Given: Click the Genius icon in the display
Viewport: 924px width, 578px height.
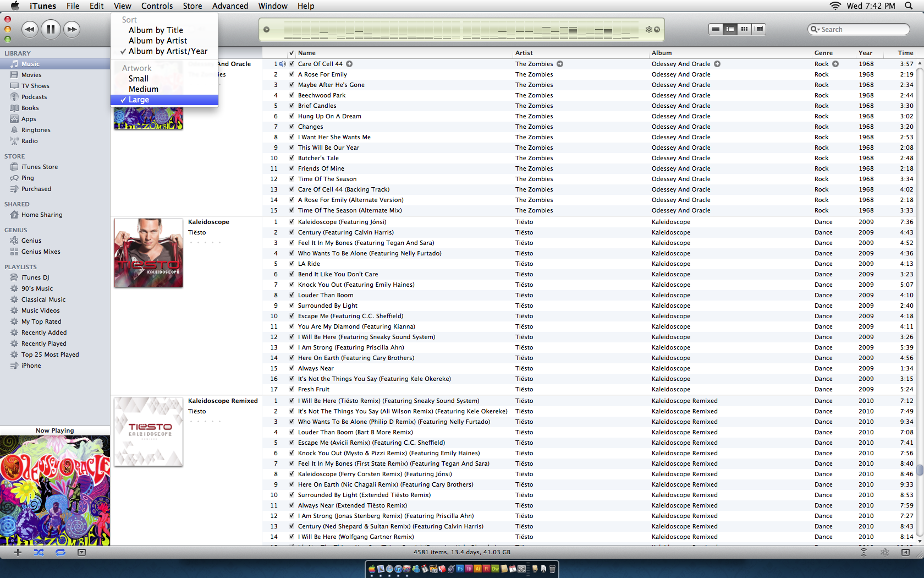Looking at the screenshot, I should click(649, 29).
